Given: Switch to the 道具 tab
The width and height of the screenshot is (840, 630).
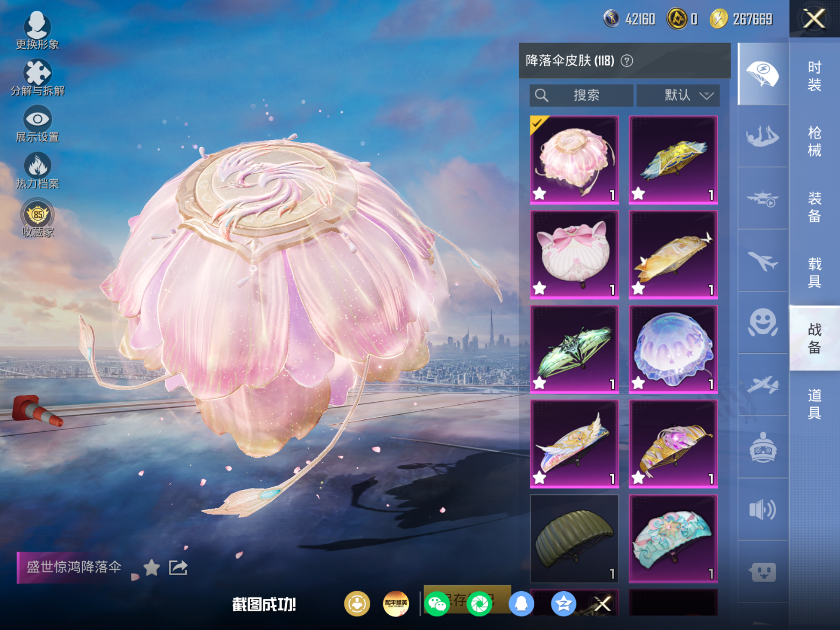Looking at the screenshot, I should [815, 404].
